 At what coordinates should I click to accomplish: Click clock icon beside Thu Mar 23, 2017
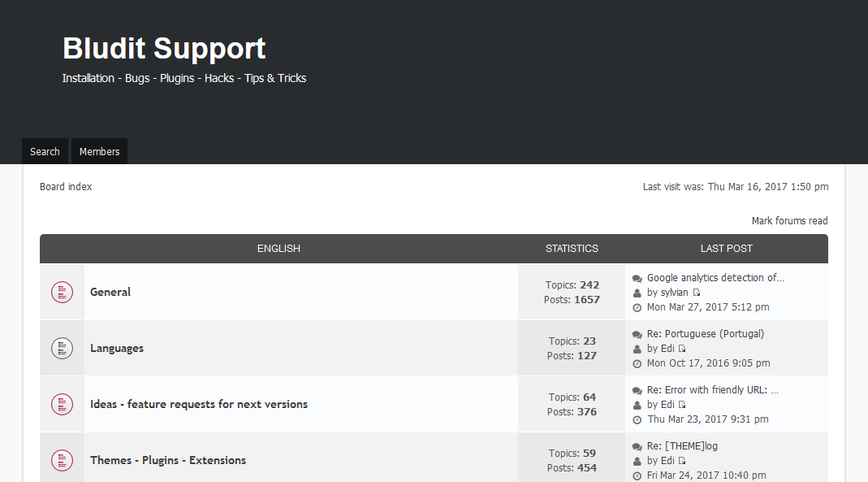tap(637, 419)
